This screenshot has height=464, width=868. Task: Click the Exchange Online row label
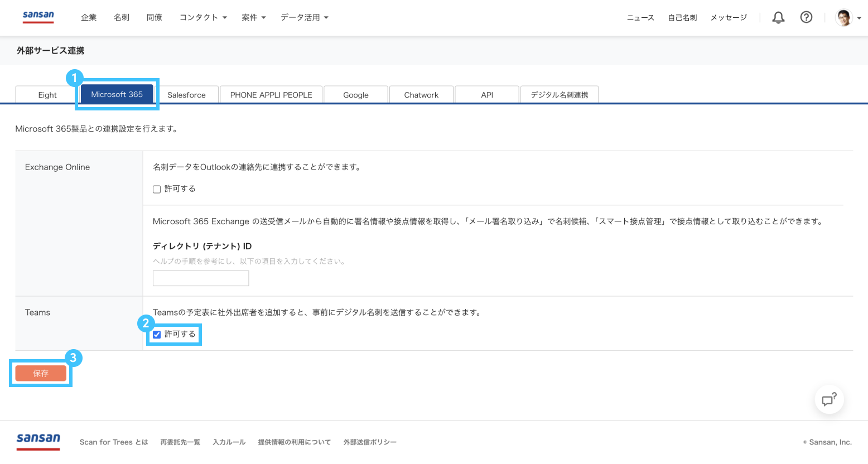coord(57,167)
